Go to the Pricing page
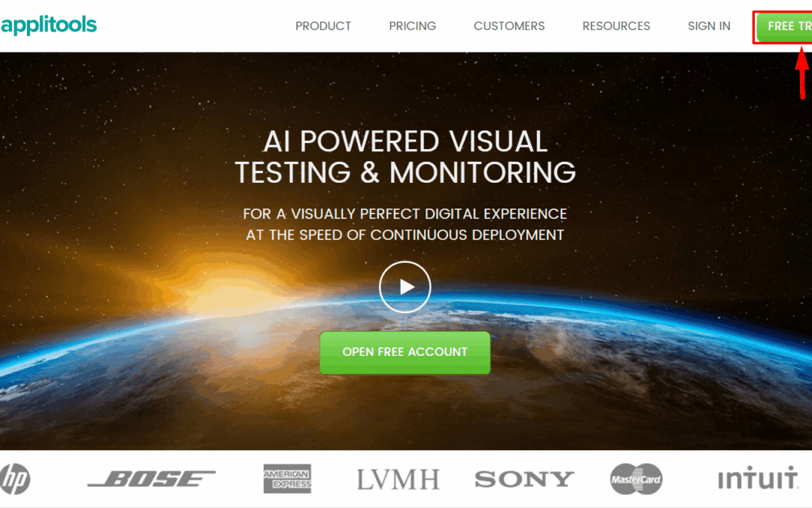This screenshot has width=812, height=508. tap(413, 26)
